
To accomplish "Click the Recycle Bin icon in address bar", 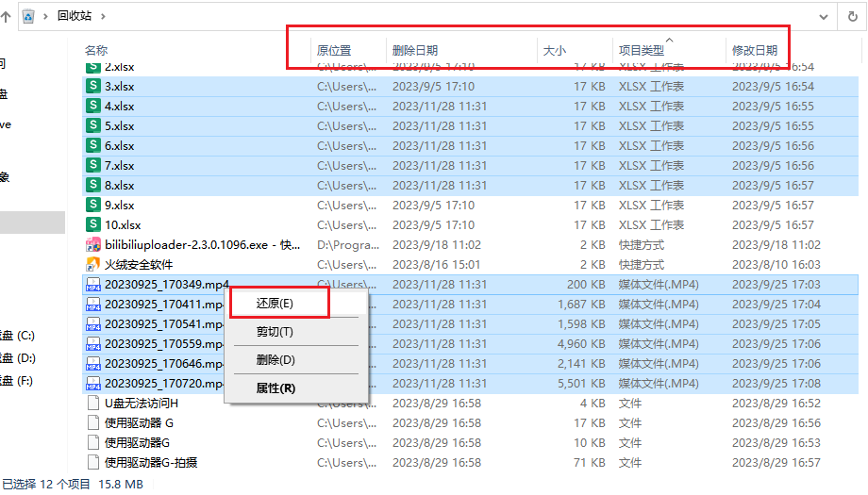I will tap(28, 17).
